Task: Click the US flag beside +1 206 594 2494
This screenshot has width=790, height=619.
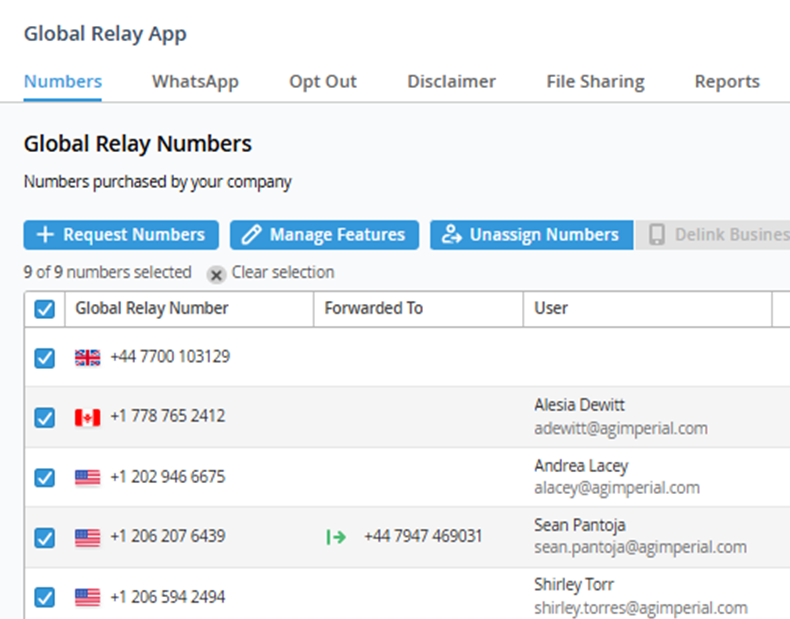Action: 88,597
